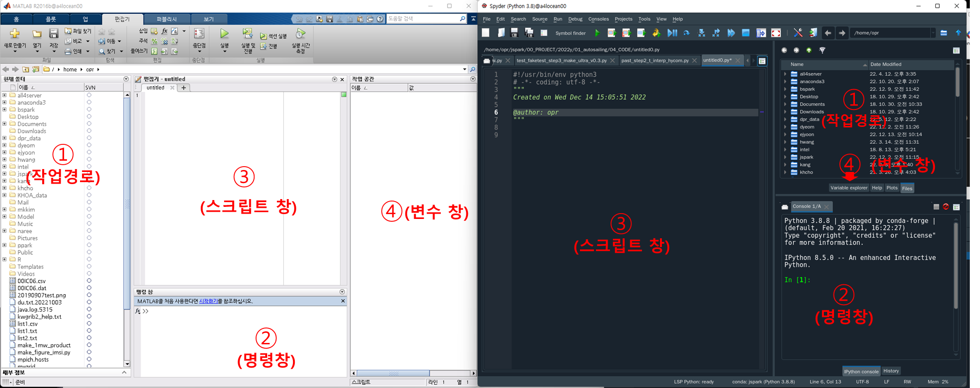Click MATLAB address bar search magnifier icon
The height and width of the screenshot is (388, 980).
pyautogui.click(x=472, y=69)
